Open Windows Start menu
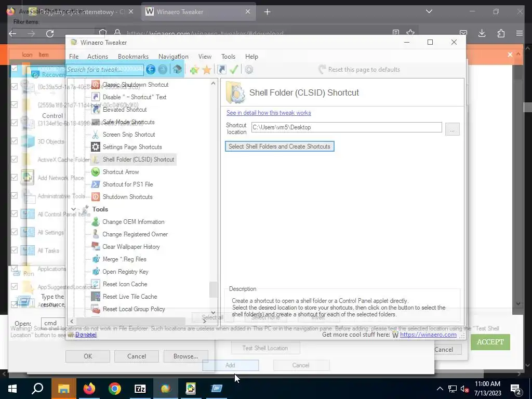This screenshot has width=532, height=399. pyautogui.click(x=12, y=389)
